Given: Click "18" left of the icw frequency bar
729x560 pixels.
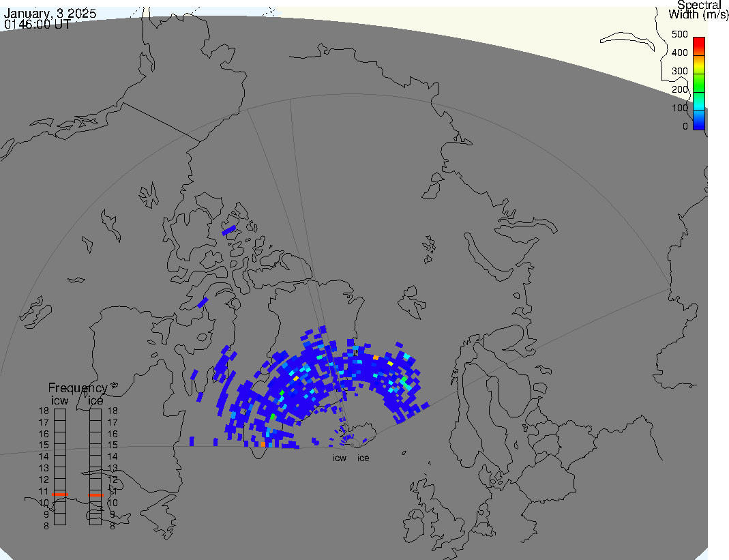Looking at the screenshot, I should (x=43, y=411).
